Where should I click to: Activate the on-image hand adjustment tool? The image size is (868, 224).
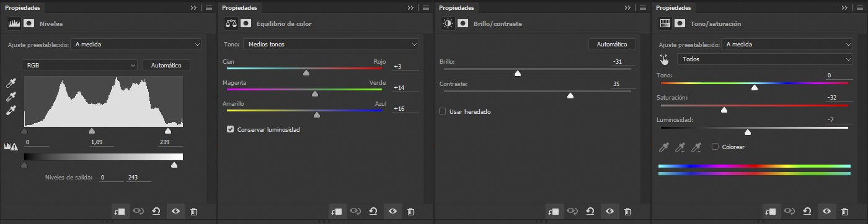pos(665,59)
